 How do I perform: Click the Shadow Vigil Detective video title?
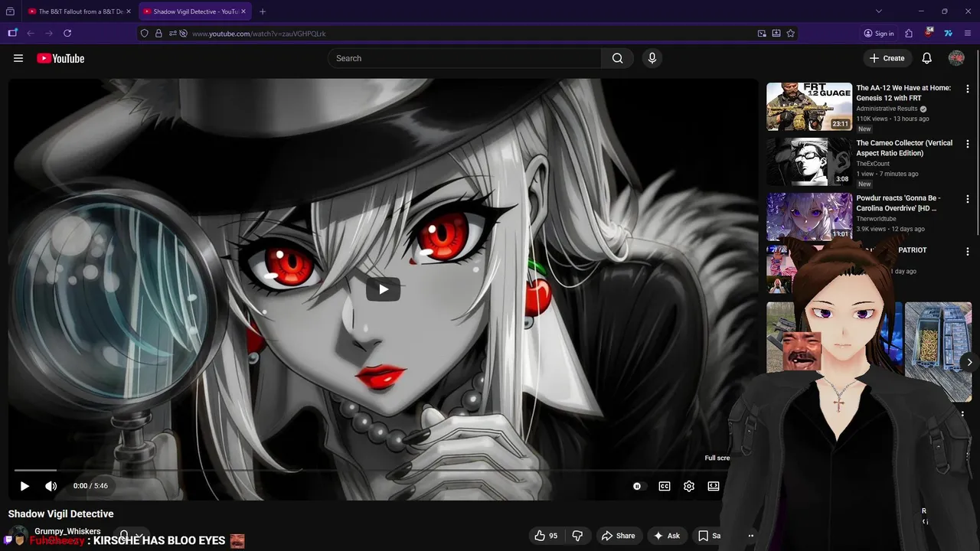[x=60, y=514]
